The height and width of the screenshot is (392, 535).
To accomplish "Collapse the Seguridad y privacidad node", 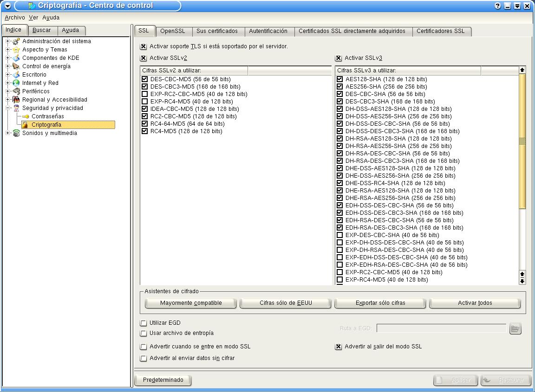I will point(8,108).
